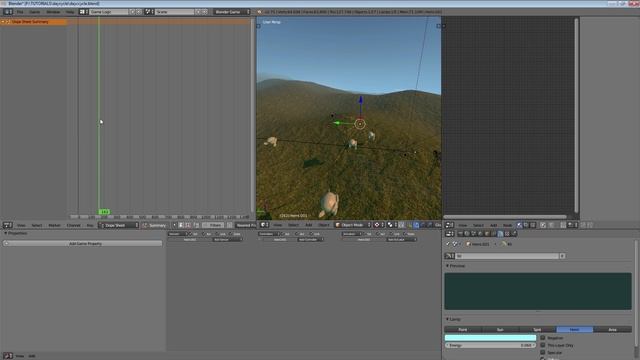Image resolution: width=640 pixels, height=360 pixels.
Task: Open the Add Actuator dropdown
Action: coord(402,240)
